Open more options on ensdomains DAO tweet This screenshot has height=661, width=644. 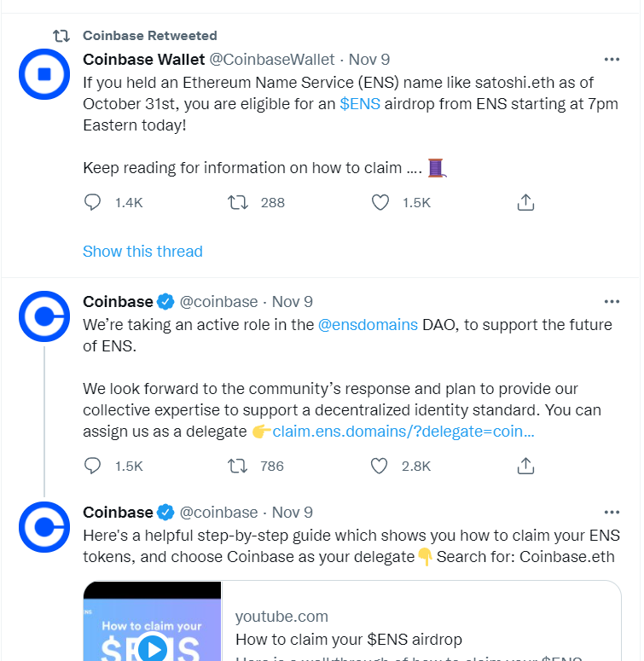click(612, 301)
